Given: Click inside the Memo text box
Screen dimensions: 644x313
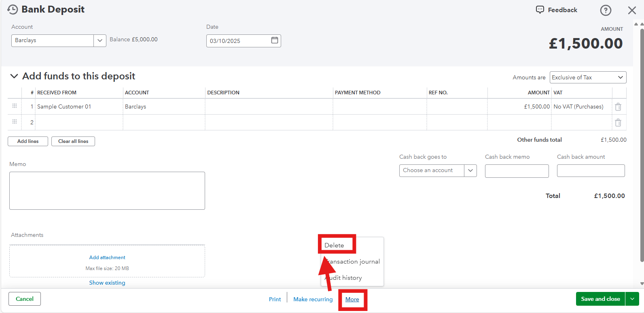Looking at the screenshot, I should (x=107, y=191).
